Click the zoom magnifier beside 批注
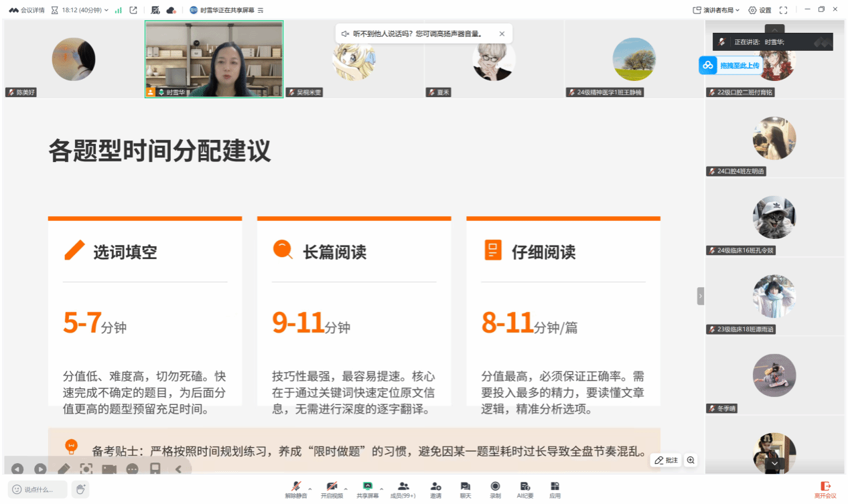 click(691, 460)
